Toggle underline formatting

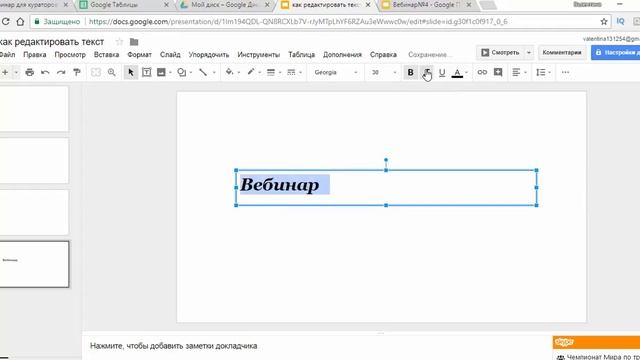click(442, 73)
